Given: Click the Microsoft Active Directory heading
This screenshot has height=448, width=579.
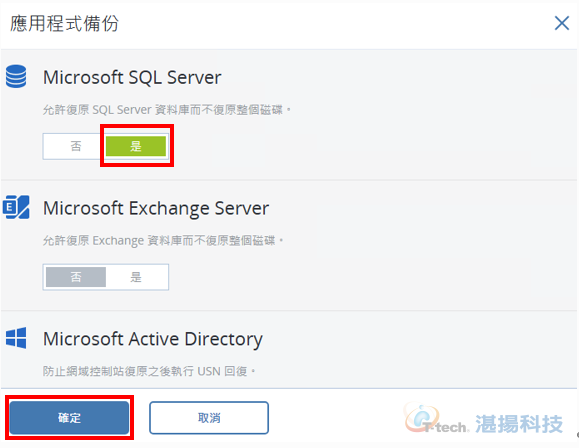Looking at the screenshot, I should click(153, 339).
